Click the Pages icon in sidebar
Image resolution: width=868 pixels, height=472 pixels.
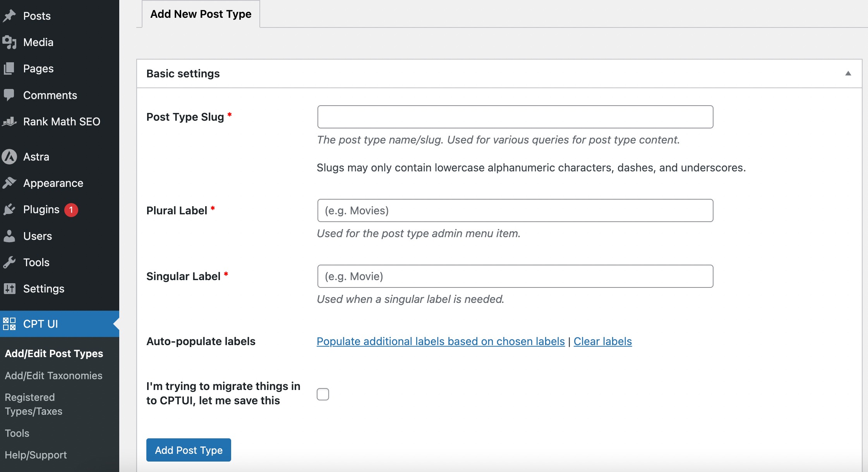(x=10, y=68)
